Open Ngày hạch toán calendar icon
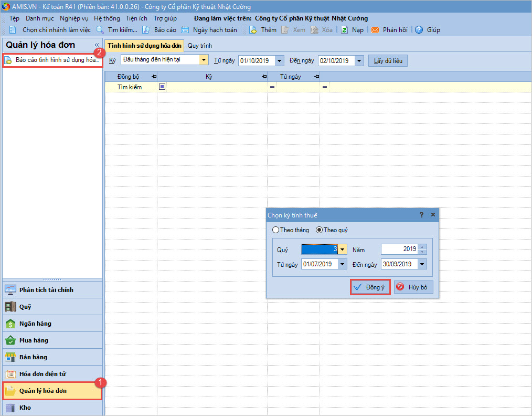 (185, 30)
